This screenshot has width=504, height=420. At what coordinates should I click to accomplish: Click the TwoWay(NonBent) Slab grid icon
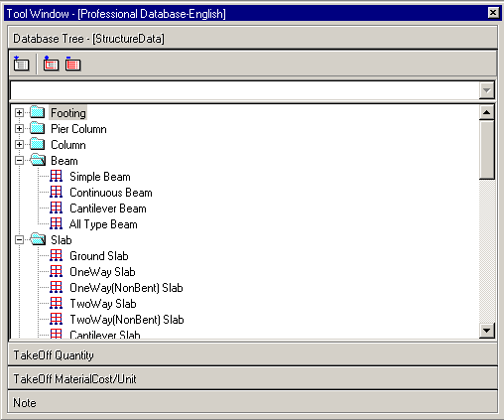56,319
